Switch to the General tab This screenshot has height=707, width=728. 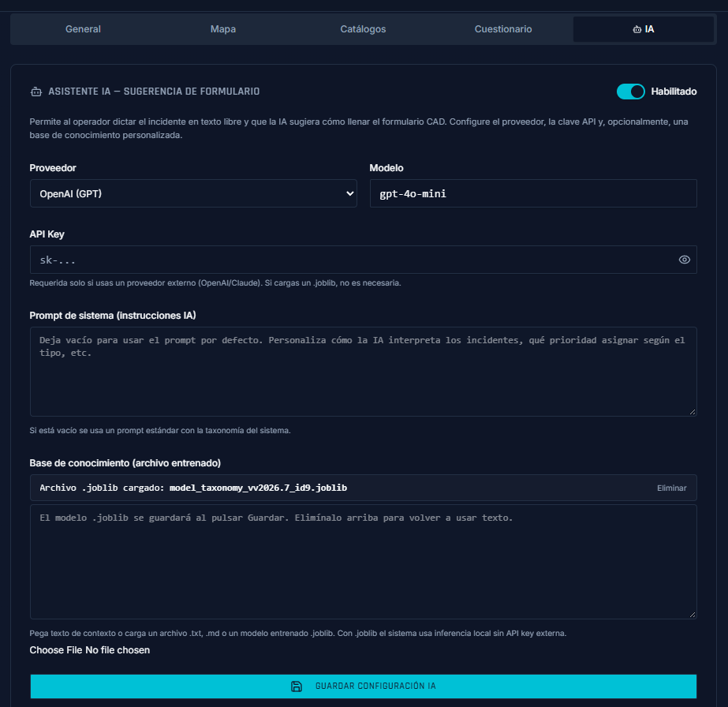83,28
